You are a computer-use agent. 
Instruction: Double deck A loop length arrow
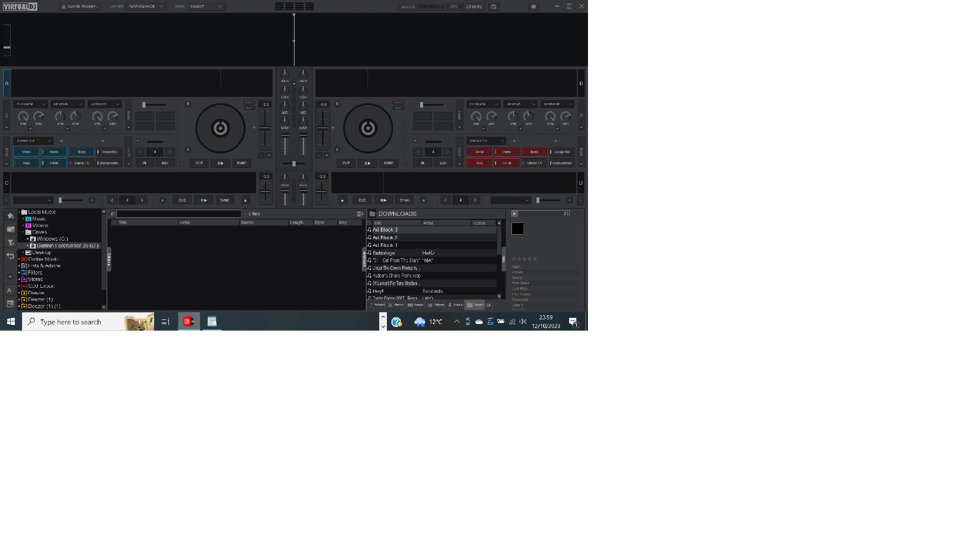(x=170, y=152)
